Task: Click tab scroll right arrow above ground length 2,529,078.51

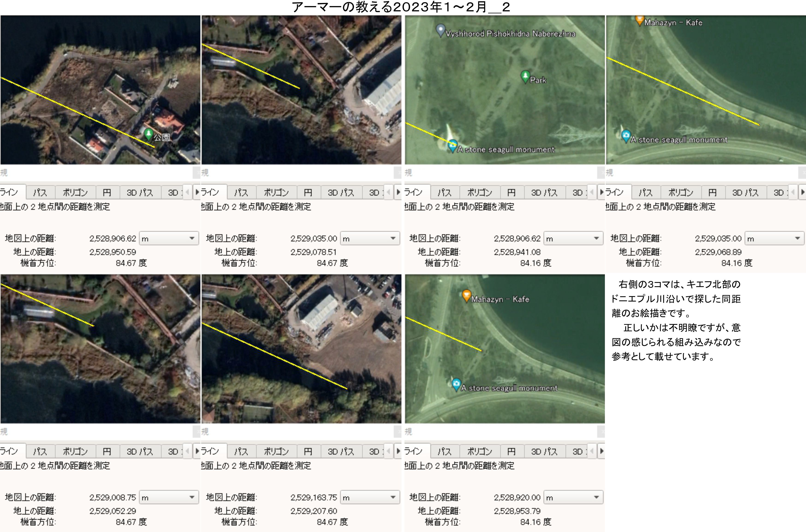Action: (398, 192)
